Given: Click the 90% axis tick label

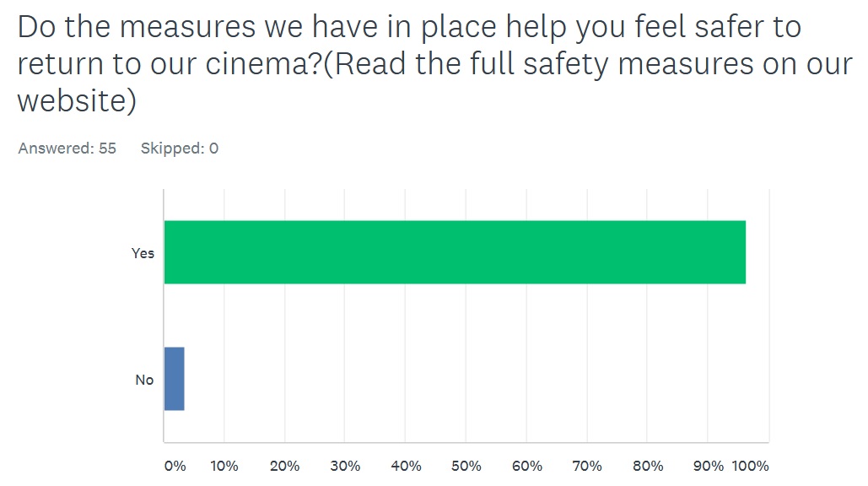Looking at the screenshot, I should click(x=709, y=466).
